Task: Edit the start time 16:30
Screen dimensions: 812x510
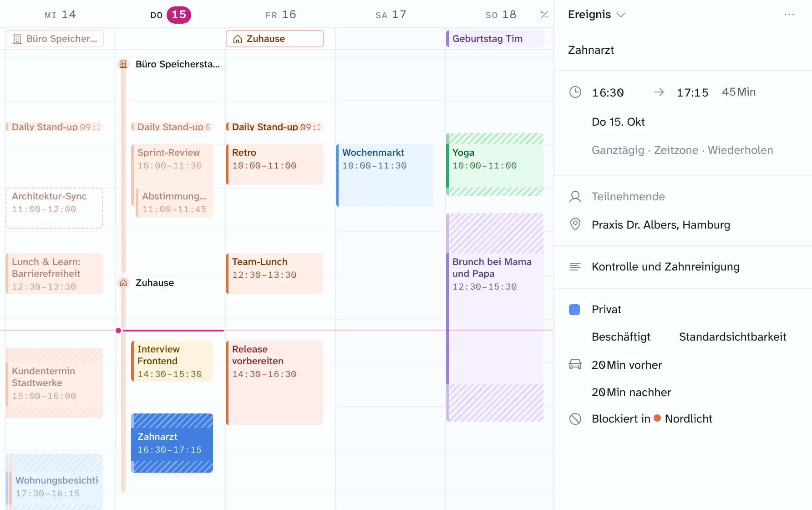Action: [608, 93]
